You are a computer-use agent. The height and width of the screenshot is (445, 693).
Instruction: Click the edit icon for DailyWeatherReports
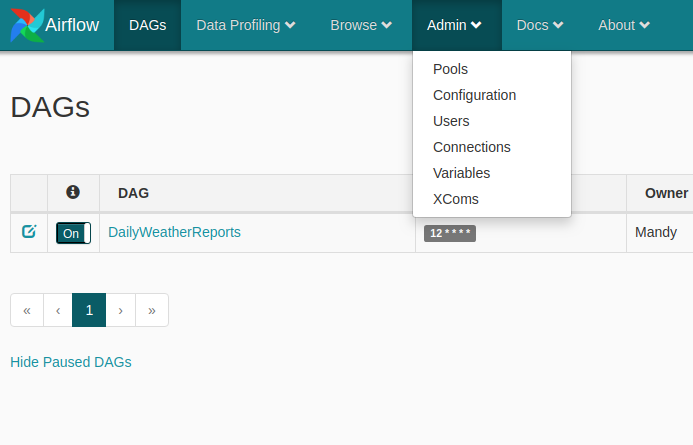[29, 232]
